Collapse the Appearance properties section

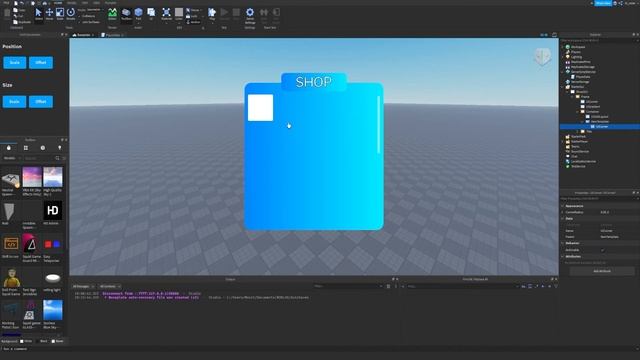click(x=562, y=206)
